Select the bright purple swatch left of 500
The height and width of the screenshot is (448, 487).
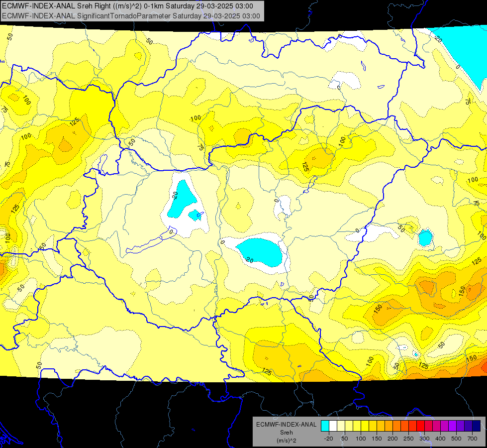[x=453, y=426]
